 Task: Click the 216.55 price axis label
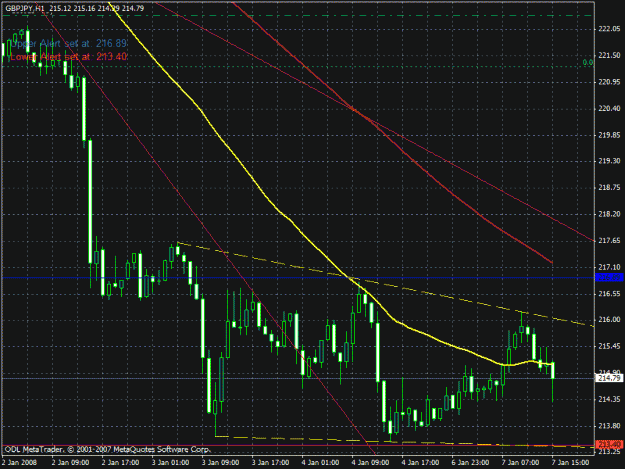click(x=609, y=294)
